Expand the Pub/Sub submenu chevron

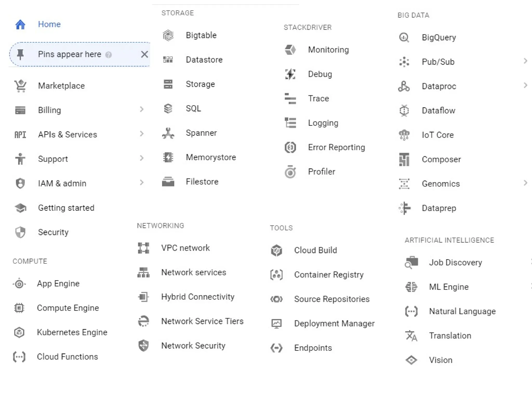pos(525,61)
